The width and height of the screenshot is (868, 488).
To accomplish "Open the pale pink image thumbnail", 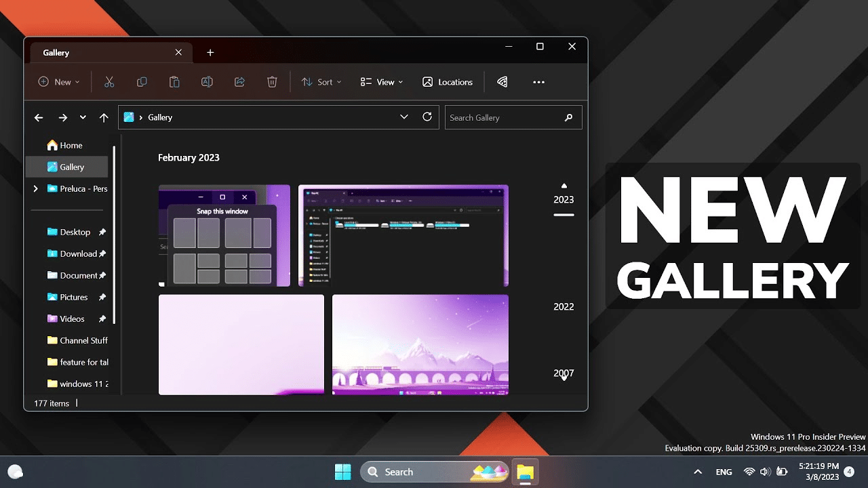I will click(x=241, y=344).
